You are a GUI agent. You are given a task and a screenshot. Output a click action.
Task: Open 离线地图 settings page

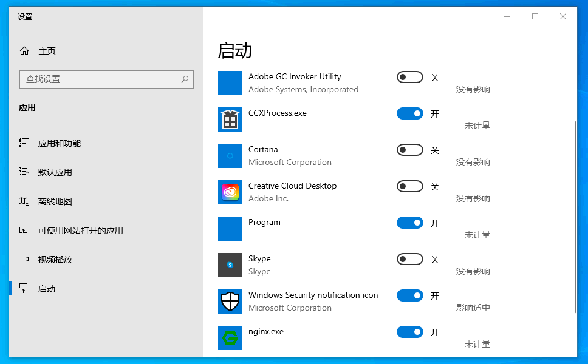tap(106, 201)
